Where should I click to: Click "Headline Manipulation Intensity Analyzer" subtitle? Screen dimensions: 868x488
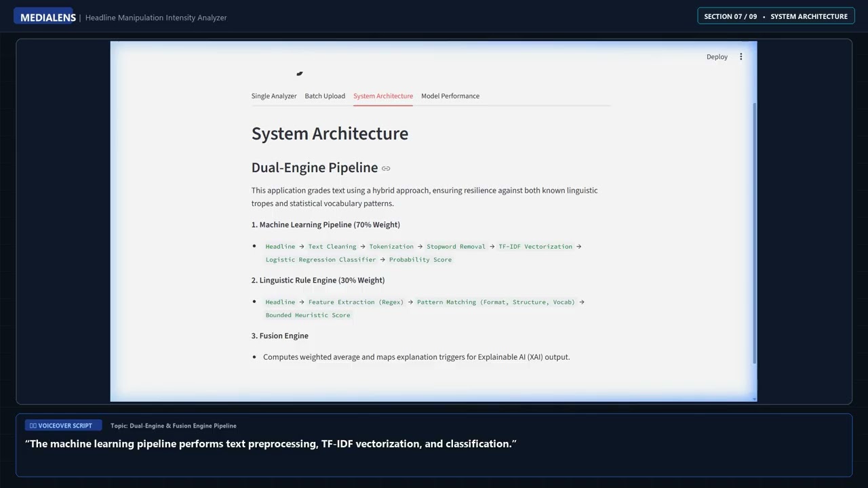(x=156, y=18)
